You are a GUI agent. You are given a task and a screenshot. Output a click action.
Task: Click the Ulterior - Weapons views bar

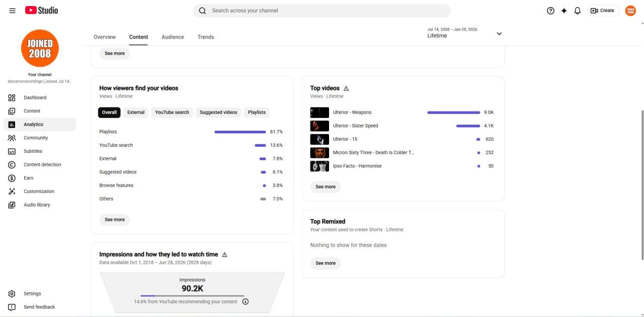point(454,113)
